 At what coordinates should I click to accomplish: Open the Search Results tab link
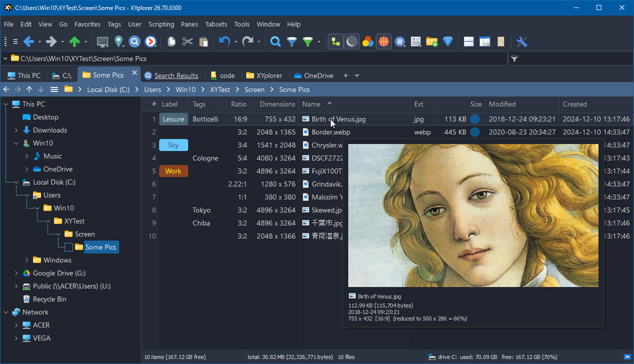pyautogui.click(x=176, y=75)
